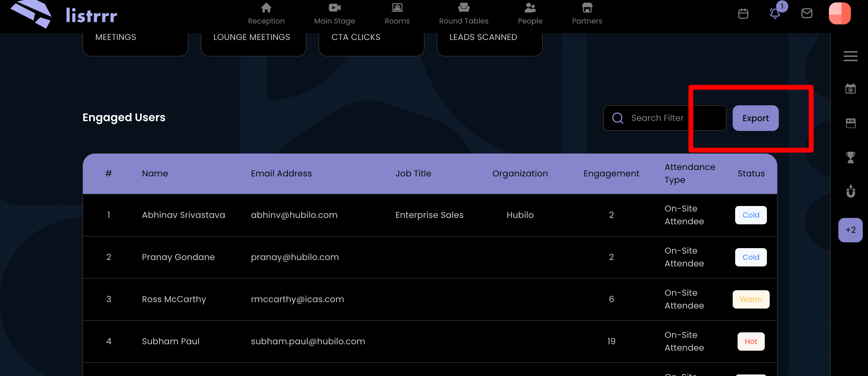Open the messages envelope icon
The height and width of the screenshot is (376, 868).
807,13
